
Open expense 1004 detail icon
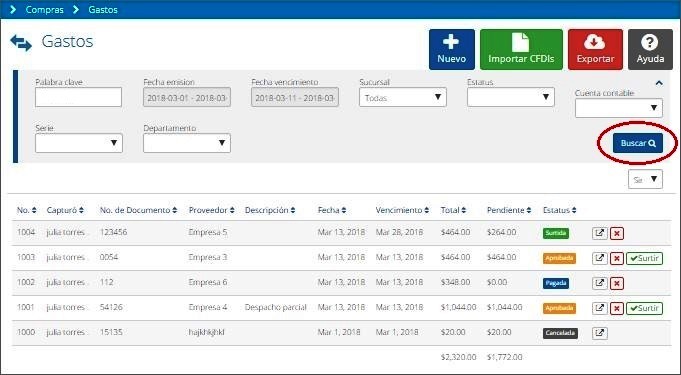tap(600, 233)
